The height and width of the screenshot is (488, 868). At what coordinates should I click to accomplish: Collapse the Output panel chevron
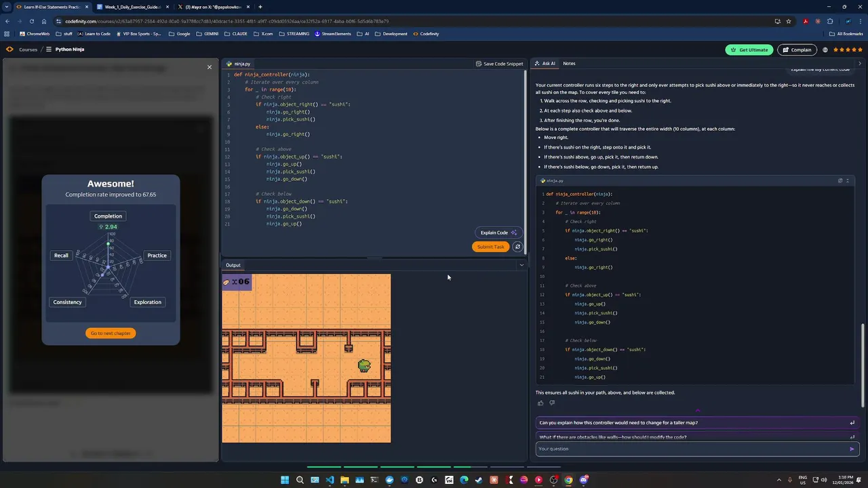coord(521,265)
